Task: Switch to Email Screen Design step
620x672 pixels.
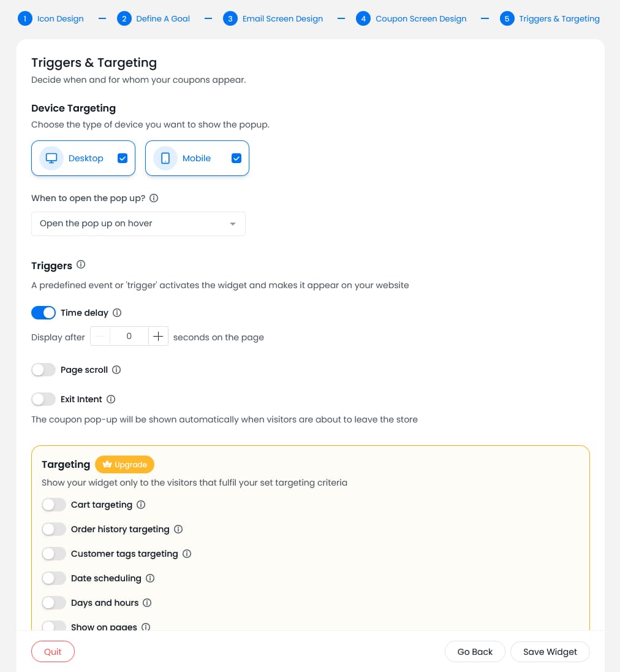Action: point(273,18)
